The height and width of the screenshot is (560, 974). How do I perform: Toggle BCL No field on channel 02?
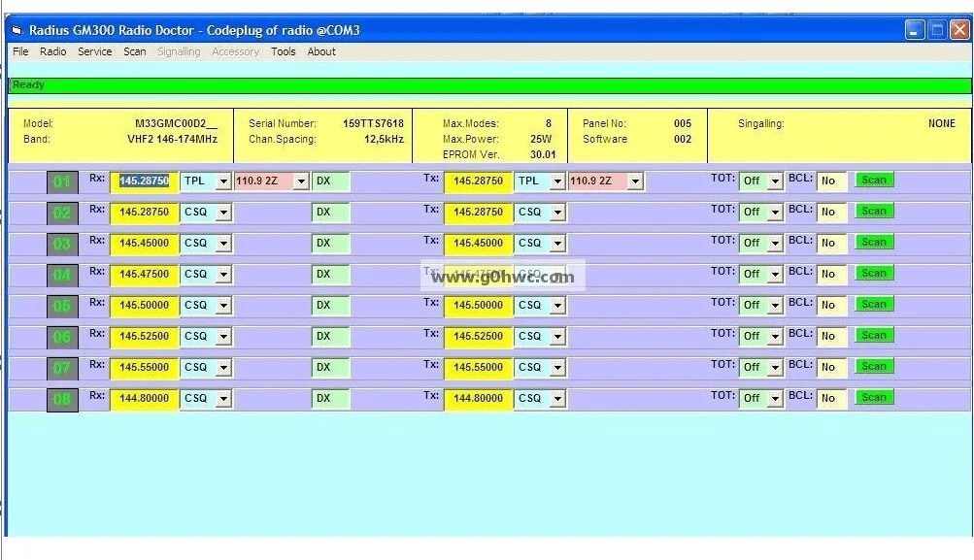831,213
